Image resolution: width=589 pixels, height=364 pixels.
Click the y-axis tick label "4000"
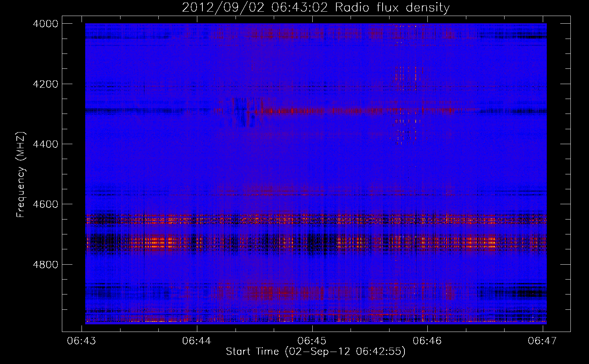point(46,24)
